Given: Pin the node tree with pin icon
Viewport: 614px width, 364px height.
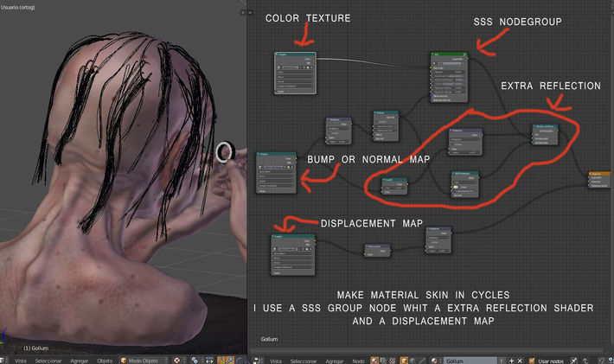Looking at the screenshot, I should point(574,361).
